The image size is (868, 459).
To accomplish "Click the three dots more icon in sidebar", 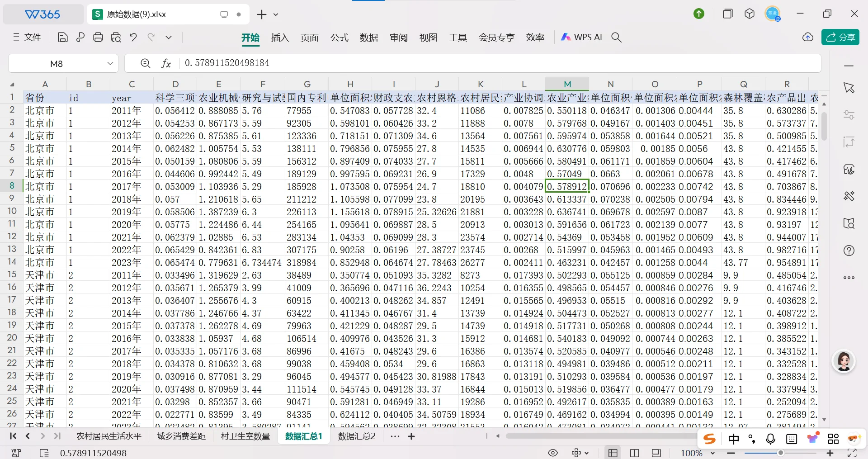I will [849, 278].
